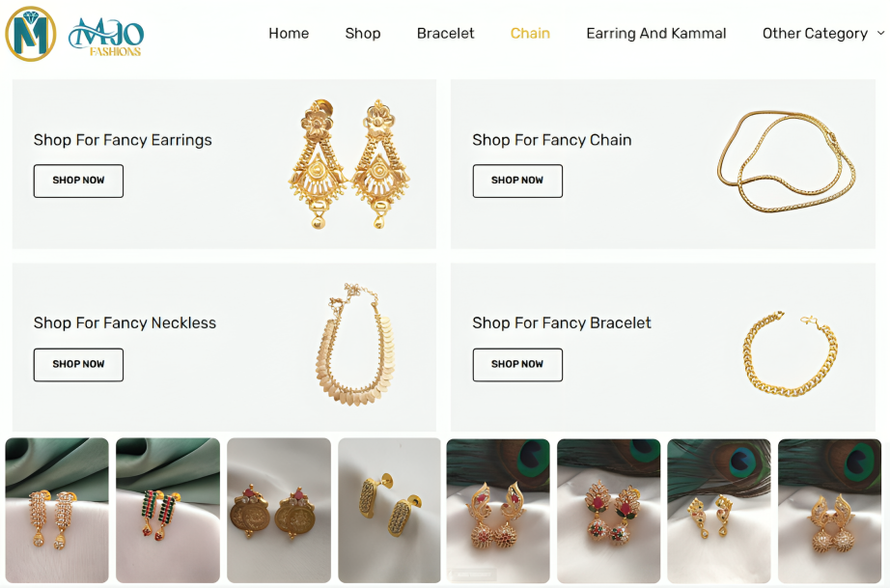
Task: Open the oval gold stud earring thumbnail
Action: [x=389, y=510]
